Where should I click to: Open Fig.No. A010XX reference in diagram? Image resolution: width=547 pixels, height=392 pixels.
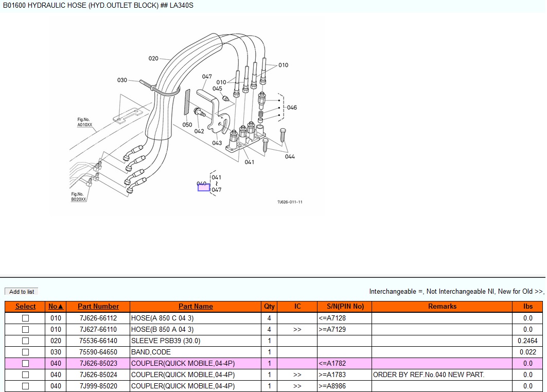point(85,122)
